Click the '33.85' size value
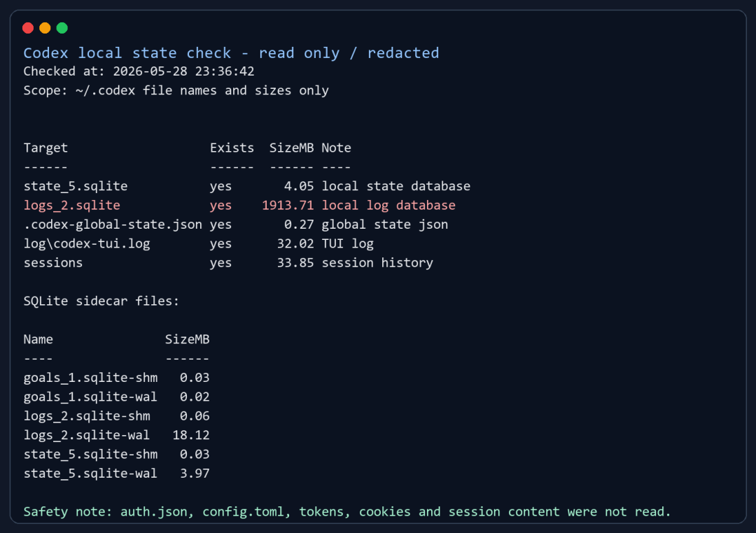756x533 pixels. [x=295, y=263]
